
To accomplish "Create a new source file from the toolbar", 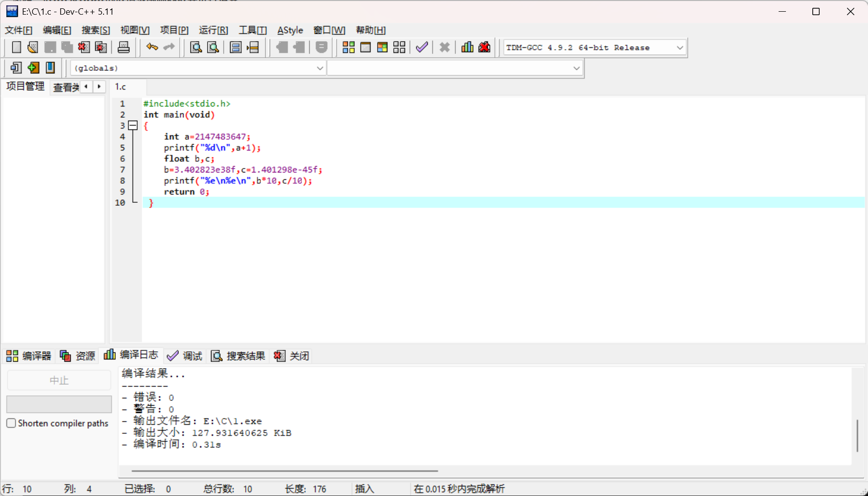I will 16,47.
